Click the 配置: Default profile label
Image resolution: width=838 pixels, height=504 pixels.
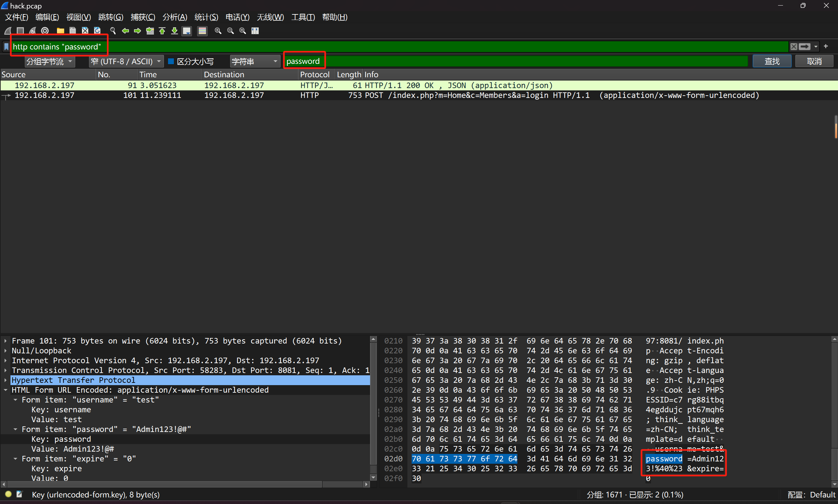[811, 495]
